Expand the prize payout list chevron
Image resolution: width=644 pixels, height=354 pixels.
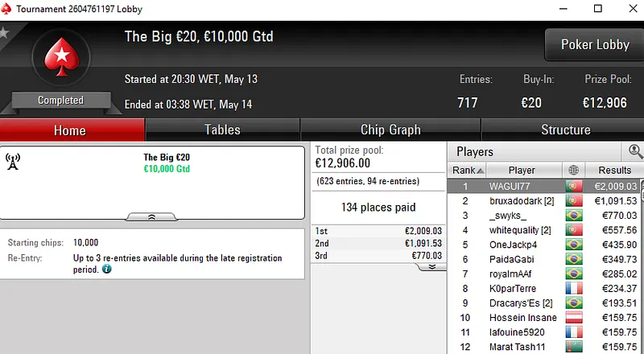pyautogui.click(x=431, y=266)
